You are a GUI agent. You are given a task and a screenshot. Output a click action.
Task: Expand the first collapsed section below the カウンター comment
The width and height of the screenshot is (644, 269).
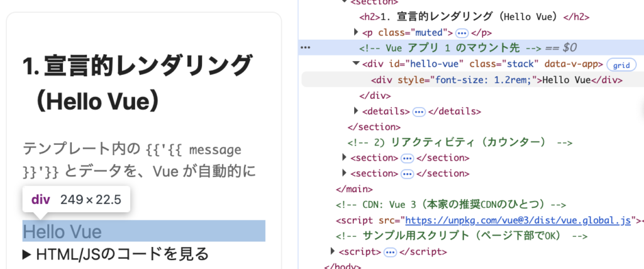click(x=344, y=158)
